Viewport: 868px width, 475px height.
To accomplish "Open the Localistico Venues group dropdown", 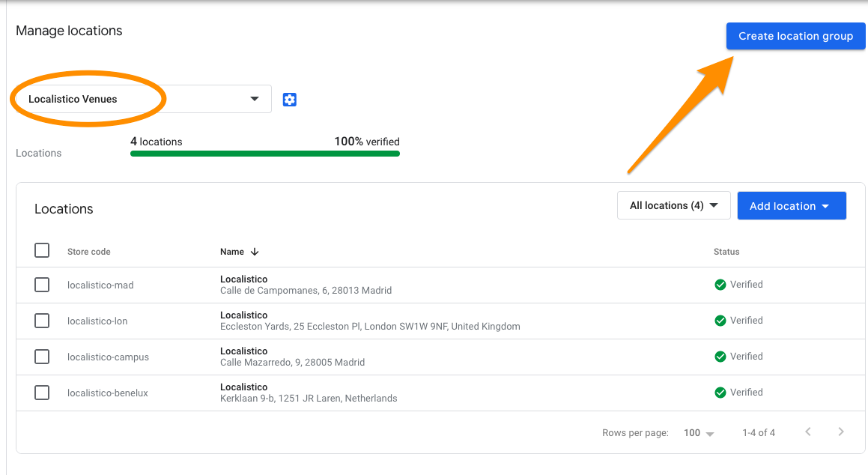I will coord(143,99).
